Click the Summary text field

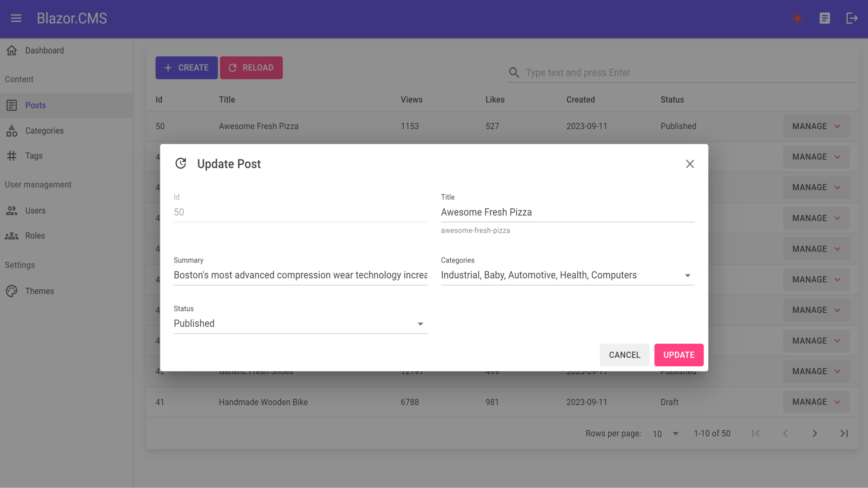[300, 275]
